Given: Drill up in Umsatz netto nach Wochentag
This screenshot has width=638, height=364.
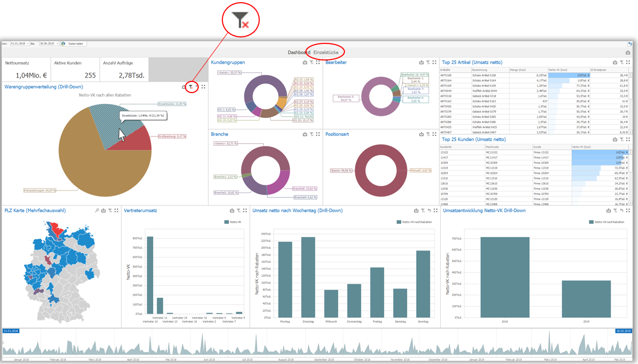Looking at the screenshot, I should (429, 210).
